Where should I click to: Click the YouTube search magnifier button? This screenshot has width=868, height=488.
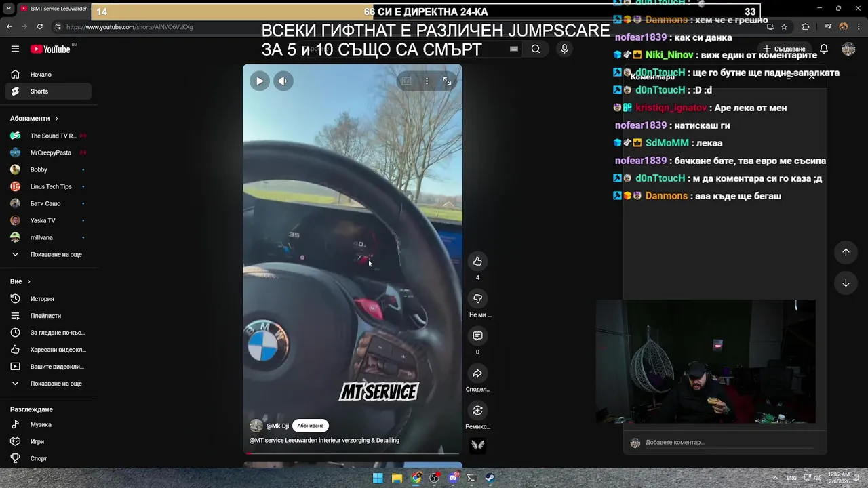click(x=536, y=49)
